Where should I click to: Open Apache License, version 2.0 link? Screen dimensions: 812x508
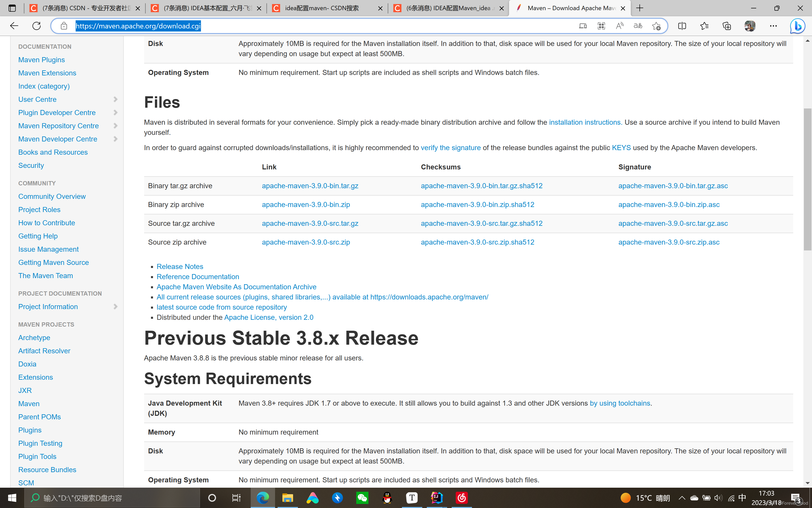[x=268, y=317]
